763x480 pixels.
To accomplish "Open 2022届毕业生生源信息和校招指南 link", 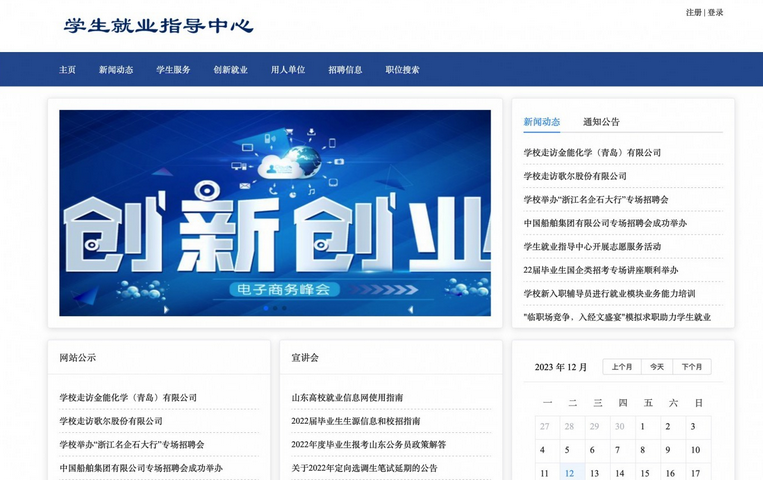I will 356,421.
